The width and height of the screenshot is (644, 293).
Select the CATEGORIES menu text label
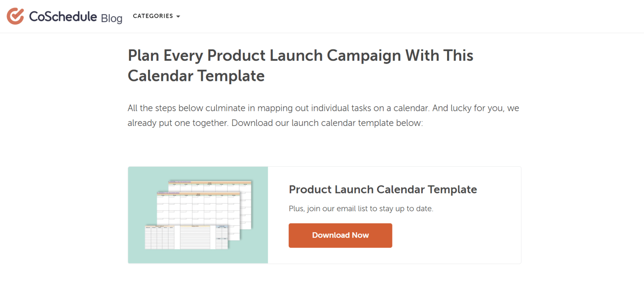click(153, 16)
